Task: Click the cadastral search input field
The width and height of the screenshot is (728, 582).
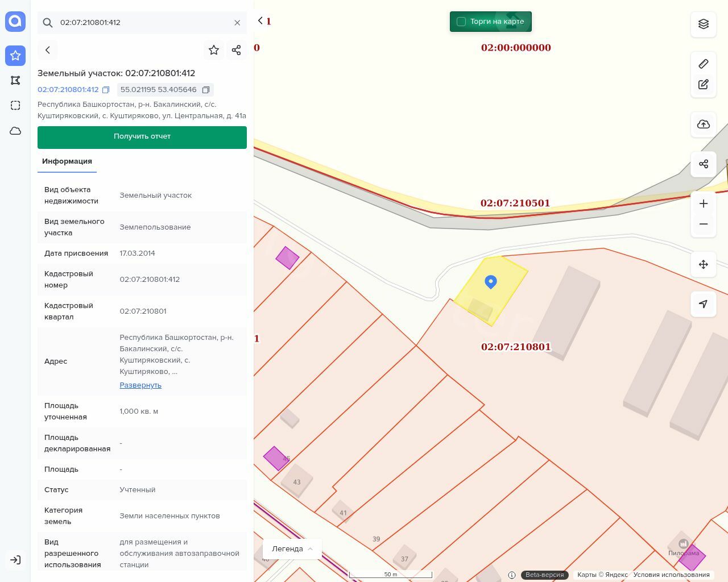Action: coord(142,23)
